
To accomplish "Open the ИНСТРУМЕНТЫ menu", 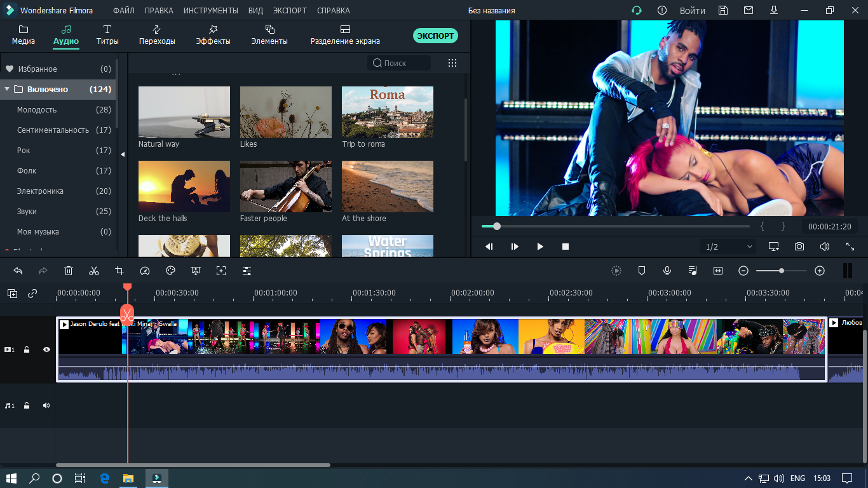I will (x=211, y=11).
